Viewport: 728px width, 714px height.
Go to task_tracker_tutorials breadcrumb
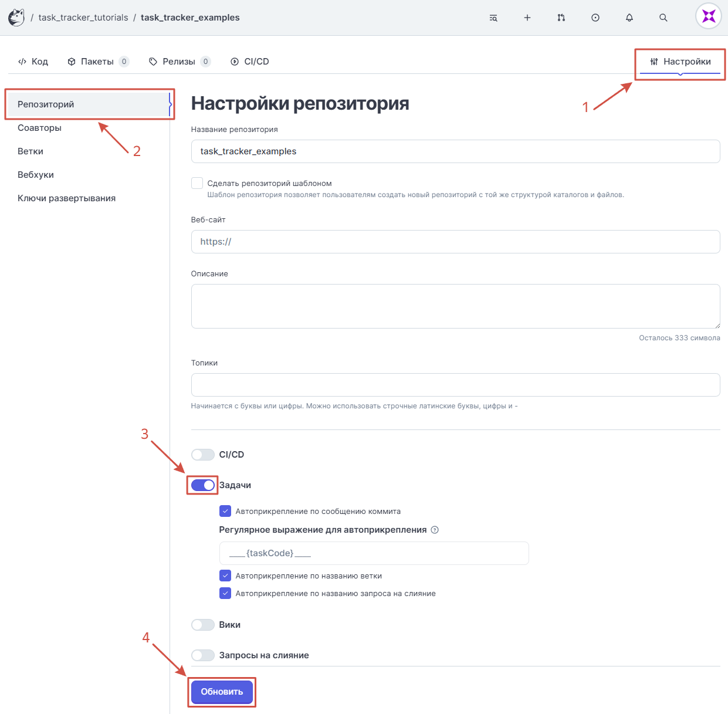(83, 18)
